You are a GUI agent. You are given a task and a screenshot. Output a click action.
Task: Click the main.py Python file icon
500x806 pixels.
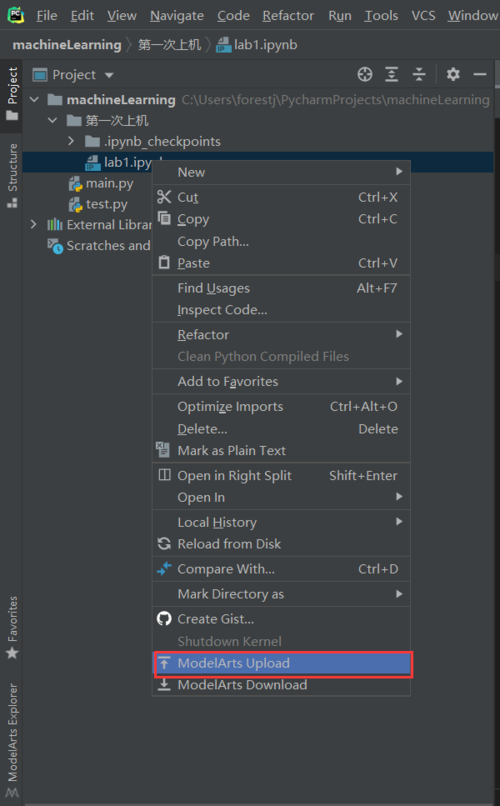[76, 184]
